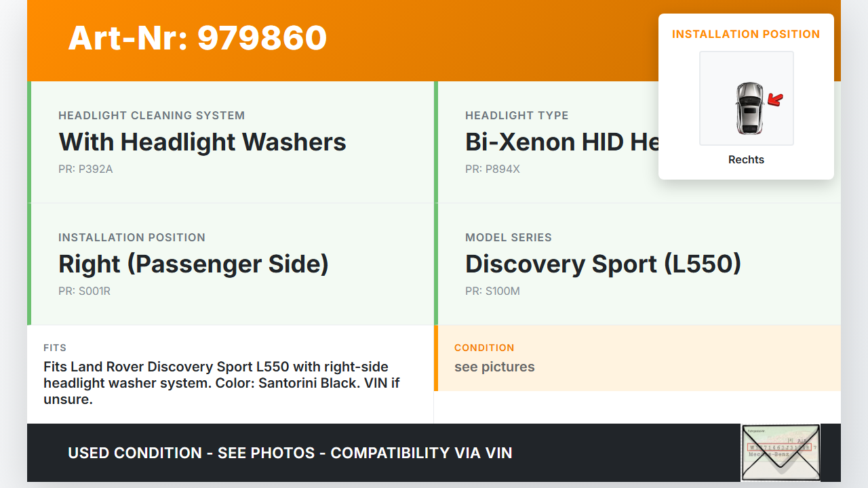Click the top-view car image

tap(749, 108)
